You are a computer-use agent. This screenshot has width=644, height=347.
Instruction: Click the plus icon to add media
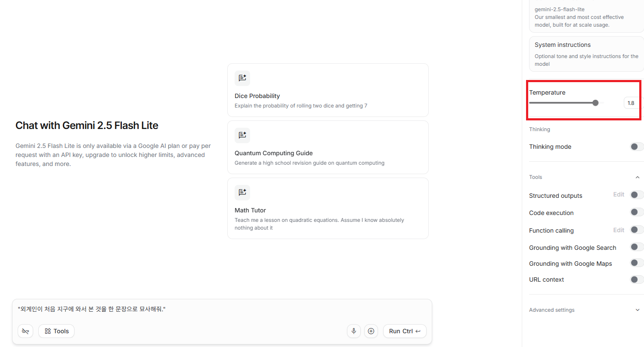[x=371, y=331]
